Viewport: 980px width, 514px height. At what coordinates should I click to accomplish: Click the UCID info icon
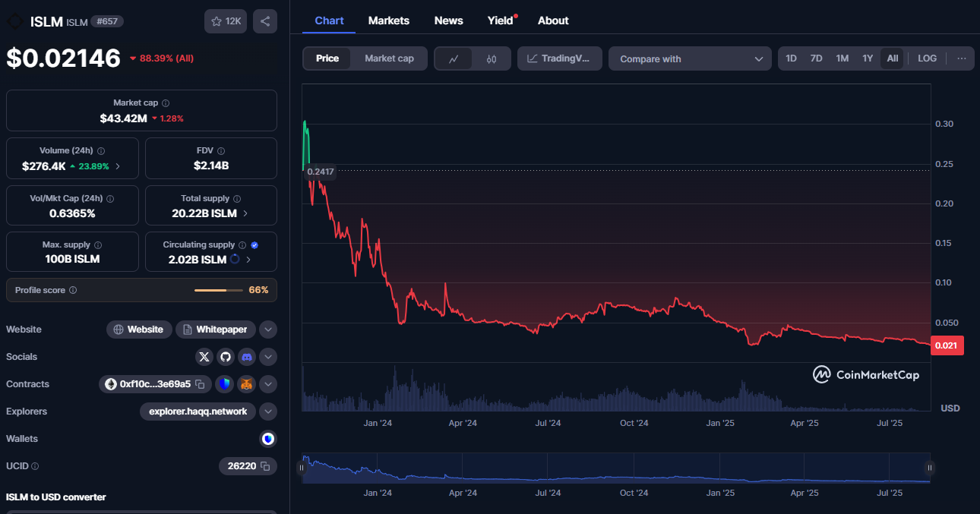click(x=35, y=466)
